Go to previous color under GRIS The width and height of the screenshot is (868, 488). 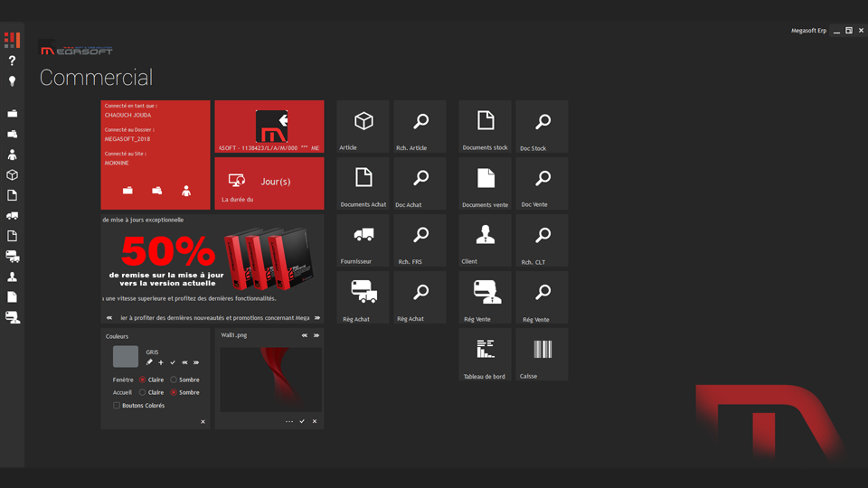point(184,362)
